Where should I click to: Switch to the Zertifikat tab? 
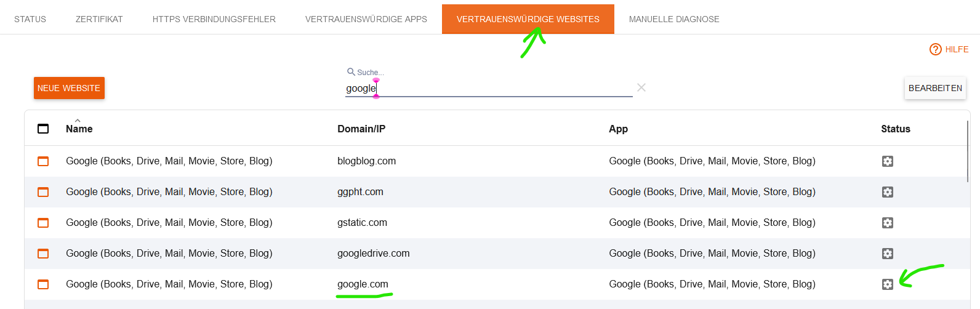[99, 19]
